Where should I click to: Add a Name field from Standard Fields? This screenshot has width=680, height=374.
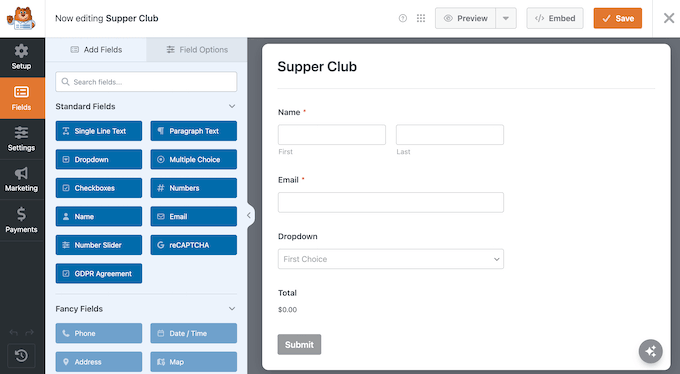click(x=99, y=217)
